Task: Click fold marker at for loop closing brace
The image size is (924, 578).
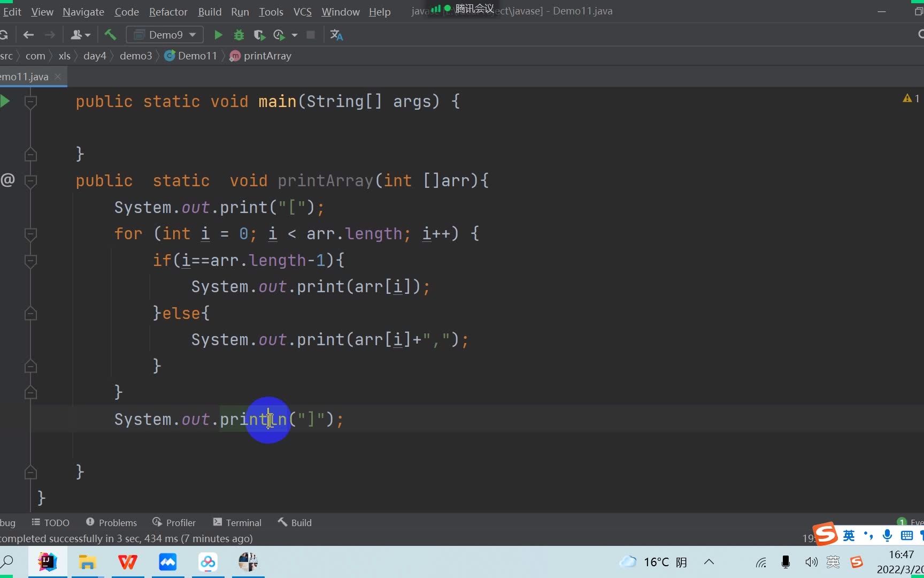Action: click(30, 393)
